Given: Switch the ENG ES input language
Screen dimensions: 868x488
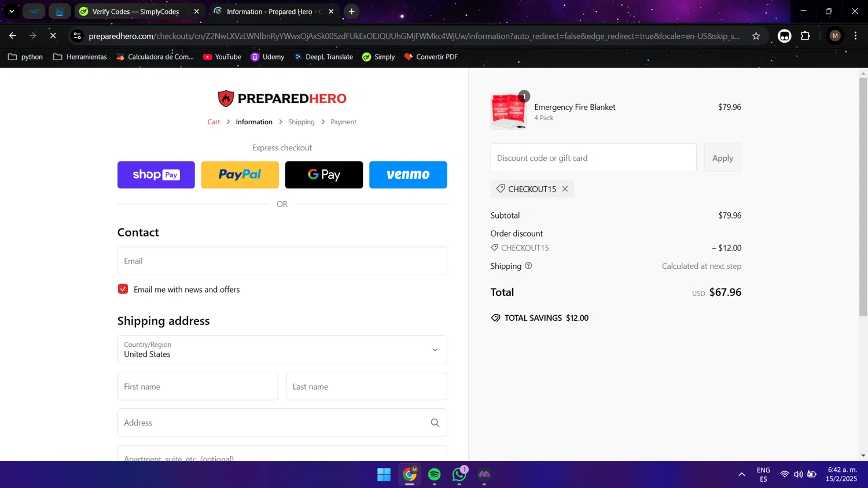Looking at the screenshot, I should [763, 475].
